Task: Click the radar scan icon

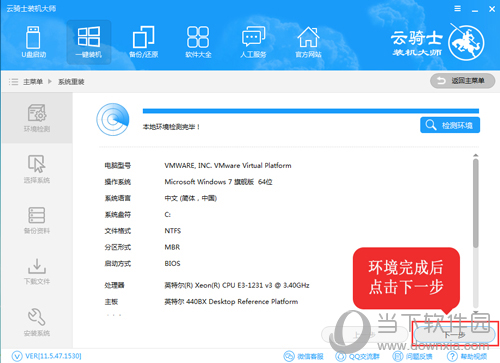Action: click(x=113, y=119)
